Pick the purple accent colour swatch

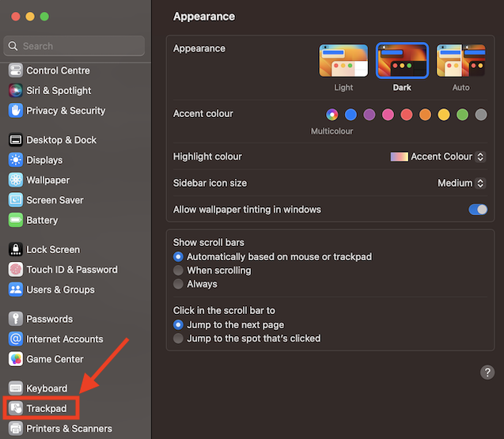(369, 115)
